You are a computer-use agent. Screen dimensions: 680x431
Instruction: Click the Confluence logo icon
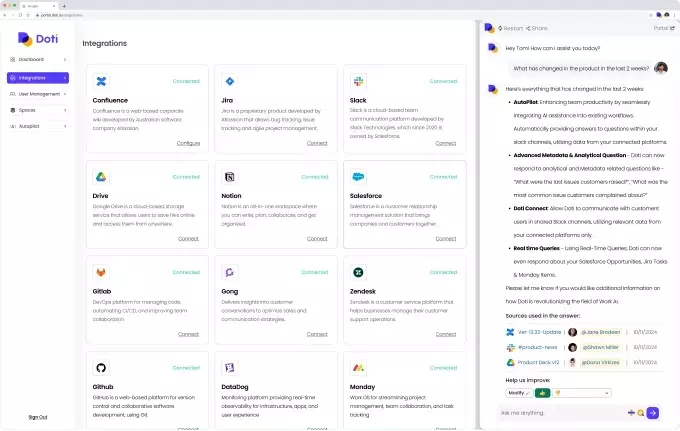(x=101, y=81)
